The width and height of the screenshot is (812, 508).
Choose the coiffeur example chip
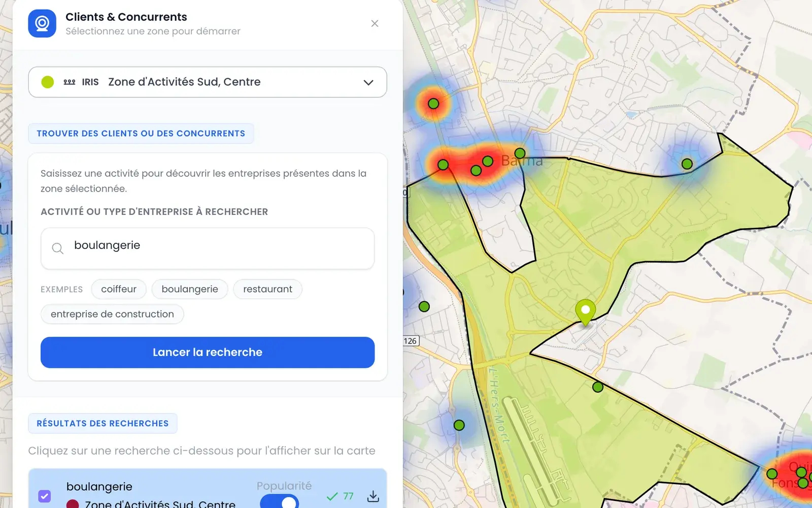119,289
